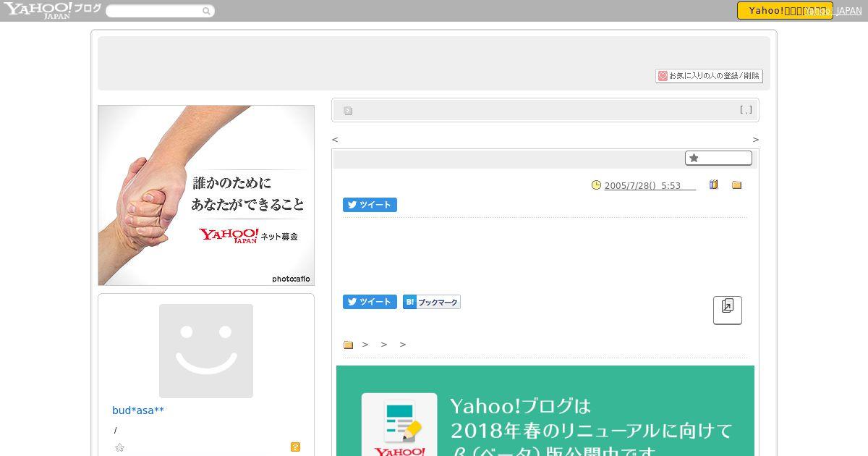The width and height of the screenshot is (868, 456).
Task: Go to next post with > arrow
Action: [756, 140]
